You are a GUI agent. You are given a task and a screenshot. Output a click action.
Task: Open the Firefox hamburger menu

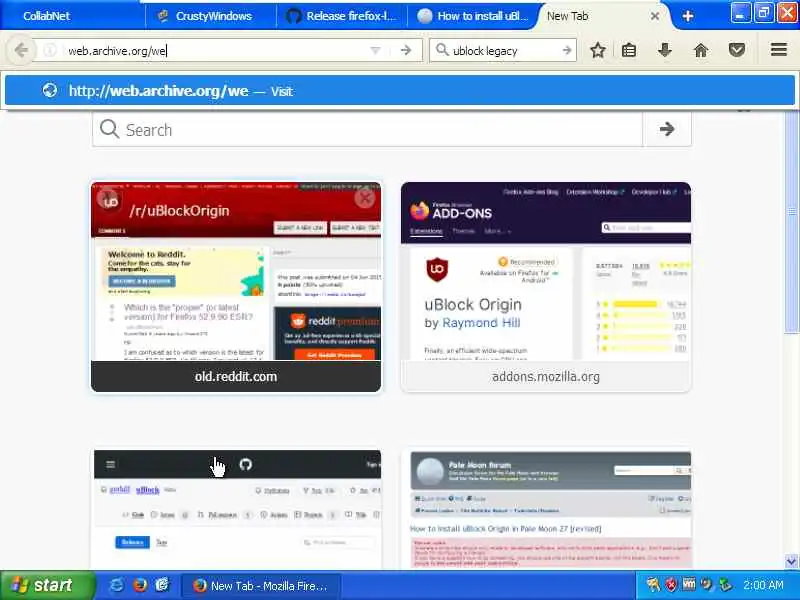(779, 49)
